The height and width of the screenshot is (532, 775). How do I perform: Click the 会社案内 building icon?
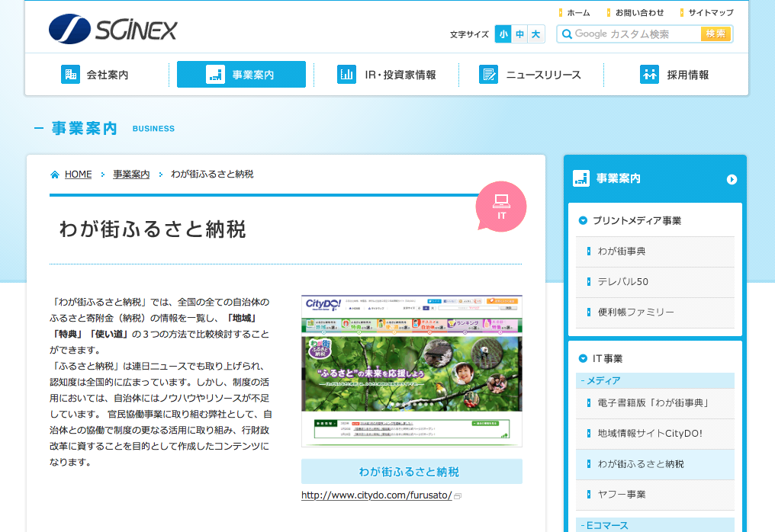tap(70, 75)
